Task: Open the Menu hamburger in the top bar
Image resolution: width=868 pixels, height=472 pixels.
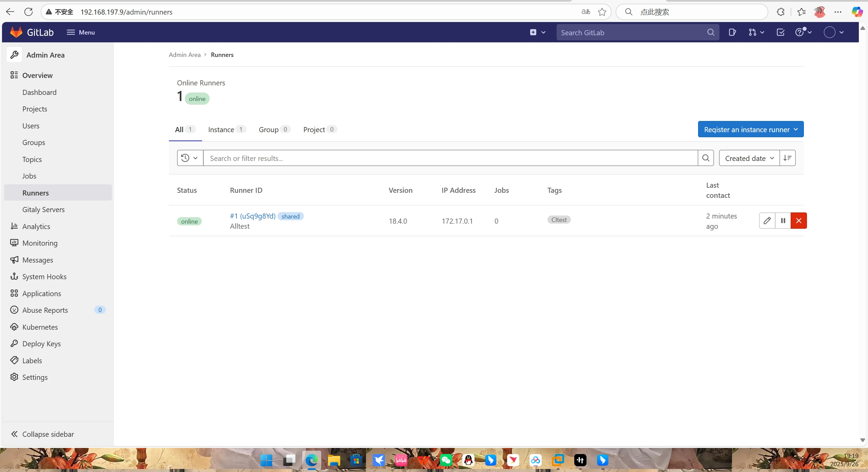Action: coord(81,32)
